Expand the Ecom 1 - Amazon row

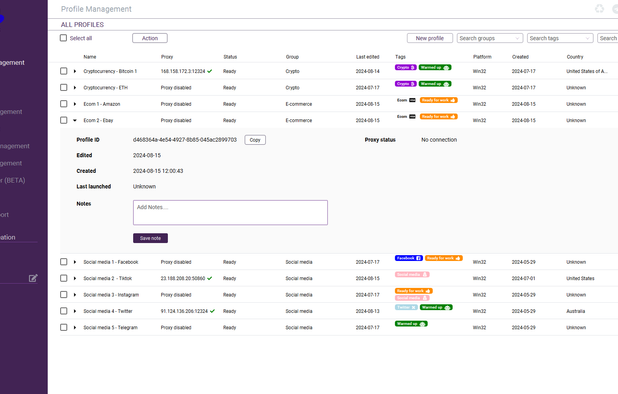75,104
